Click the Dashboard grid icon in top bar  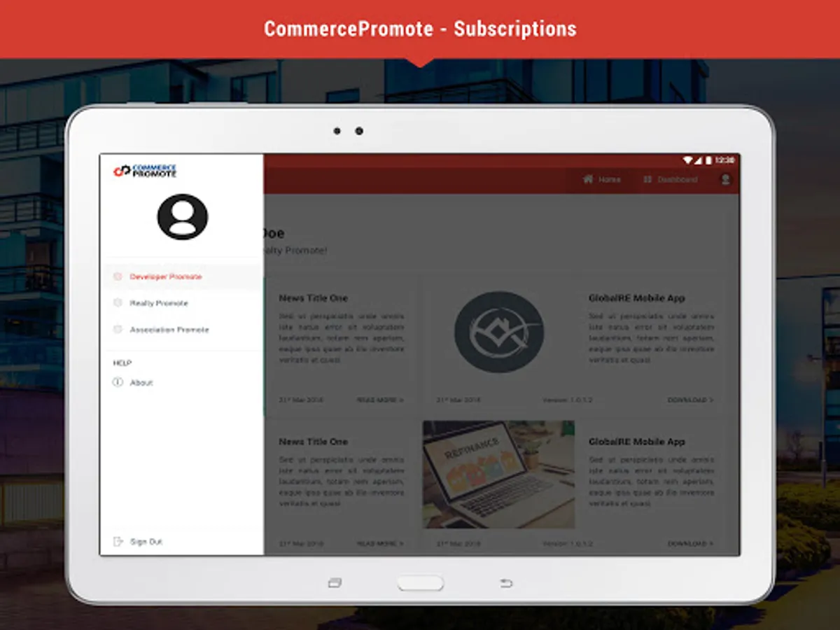pyautogui.click(x=647, y=179)
